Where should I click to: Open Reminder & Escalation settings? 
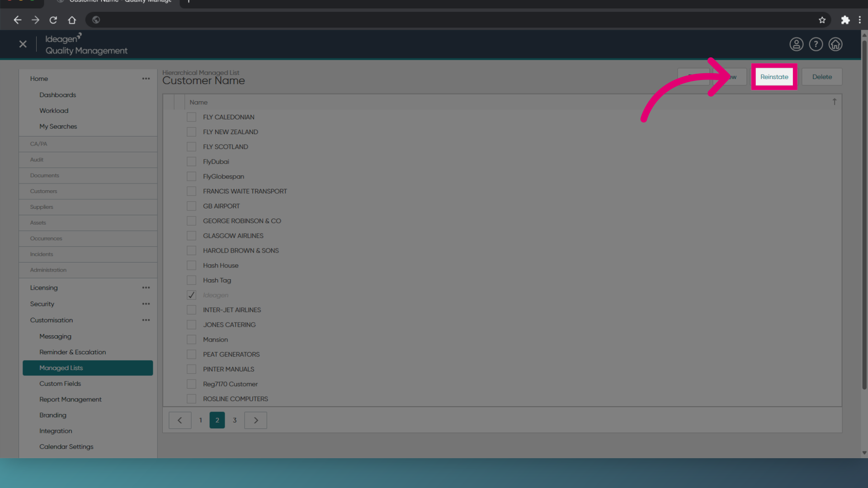tap(72, 352)
